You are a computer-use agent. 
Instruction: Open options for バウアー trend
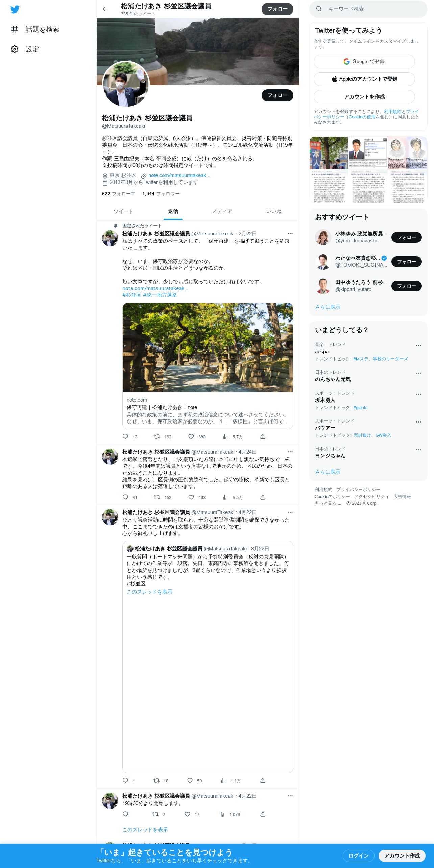(418, 422)
